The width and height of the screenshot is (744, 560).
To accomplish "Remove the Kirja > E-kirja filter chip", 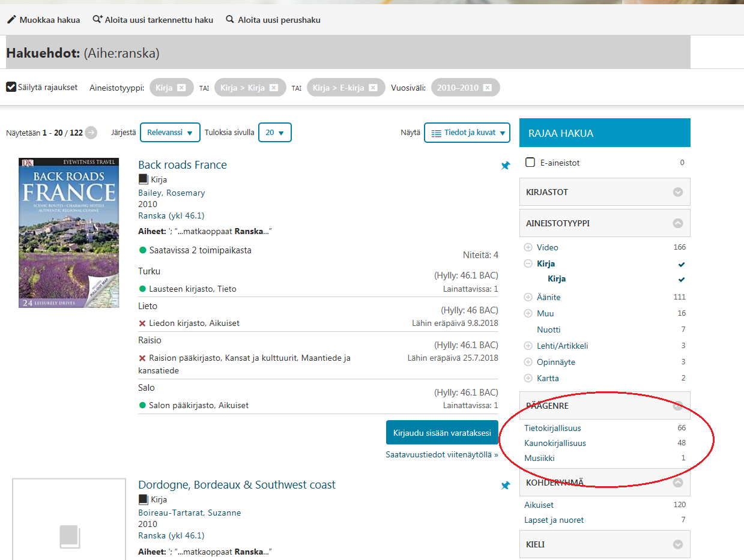I will (x=373, y=88).
